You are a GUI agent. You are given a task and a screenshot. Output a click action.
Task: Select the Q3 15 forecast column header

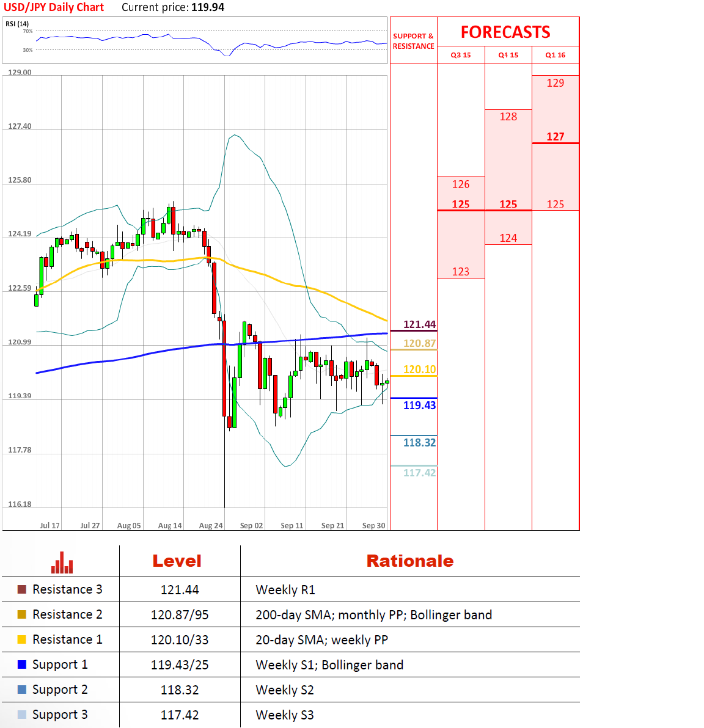tap(461, 55)
